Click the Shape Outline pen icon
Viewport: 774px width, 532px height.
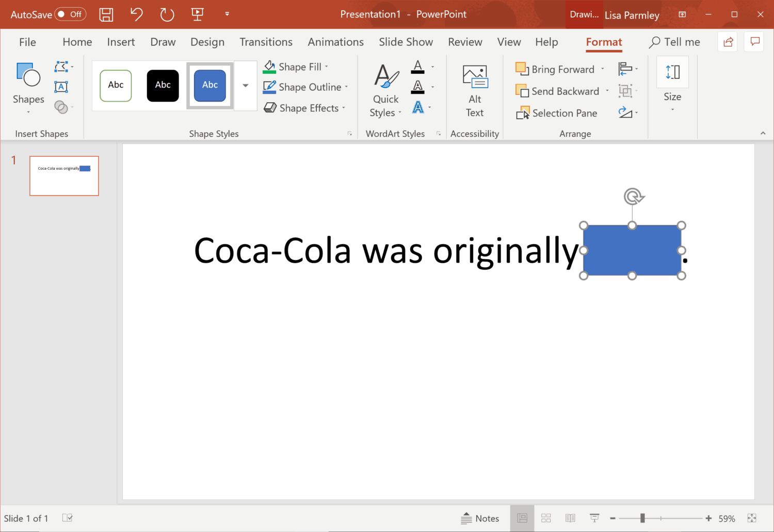point(269,87)
